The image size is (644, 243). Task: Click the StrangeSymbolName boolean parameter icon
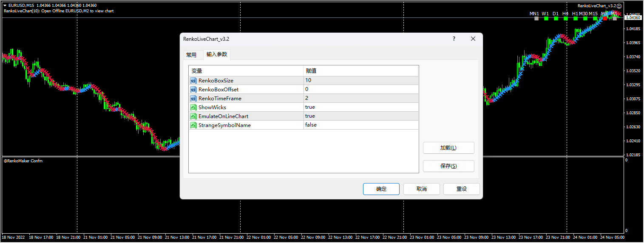pos(193,125)
